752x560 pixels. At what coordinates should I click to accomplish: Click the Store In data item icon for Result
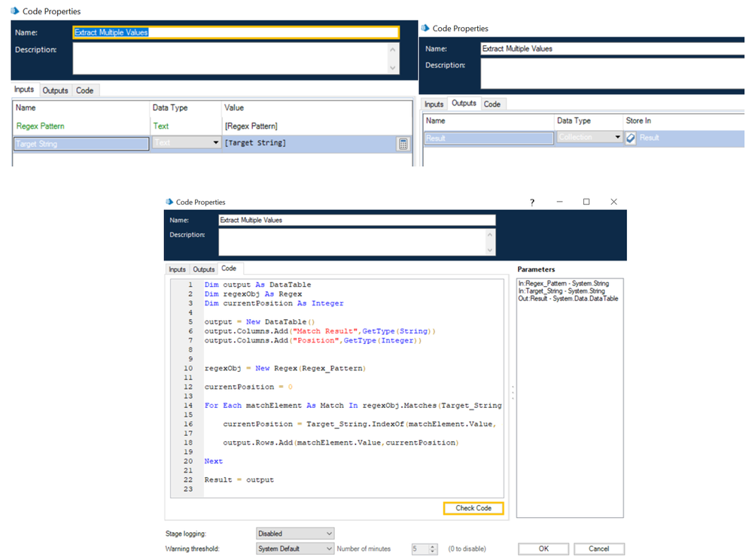coord(631,138)
